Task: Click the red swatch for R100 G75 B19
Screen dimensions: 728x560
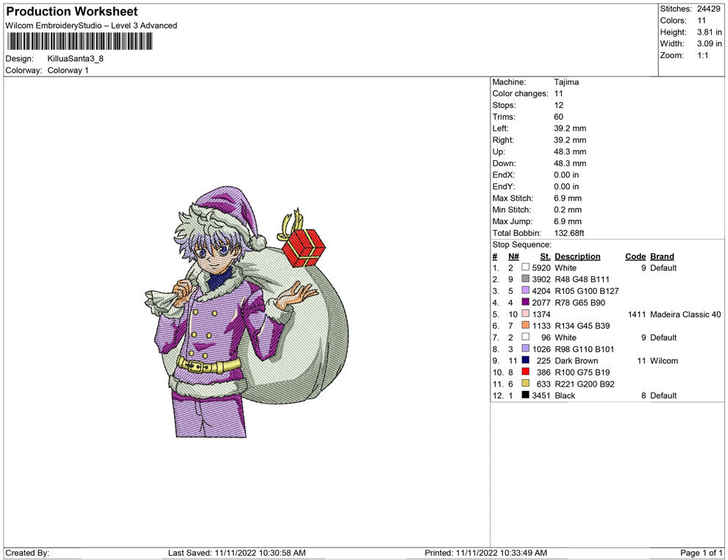Action: coord(525,372)
